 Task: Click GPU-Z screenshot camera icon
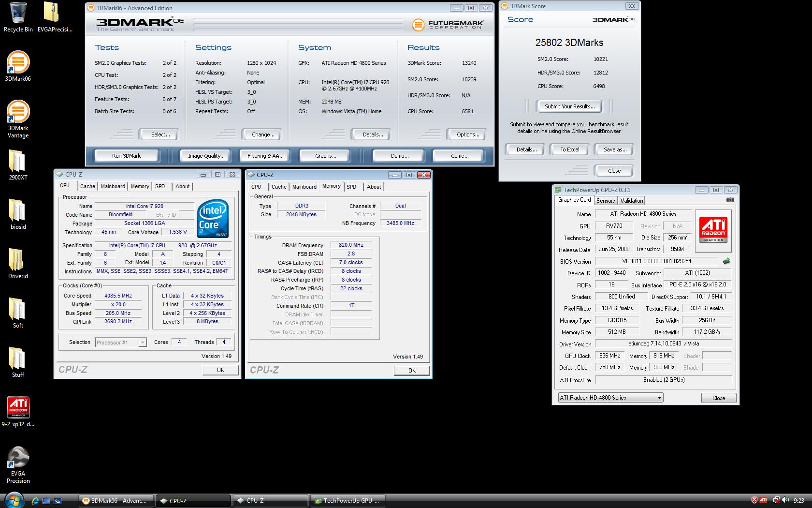tap(730, 199)
